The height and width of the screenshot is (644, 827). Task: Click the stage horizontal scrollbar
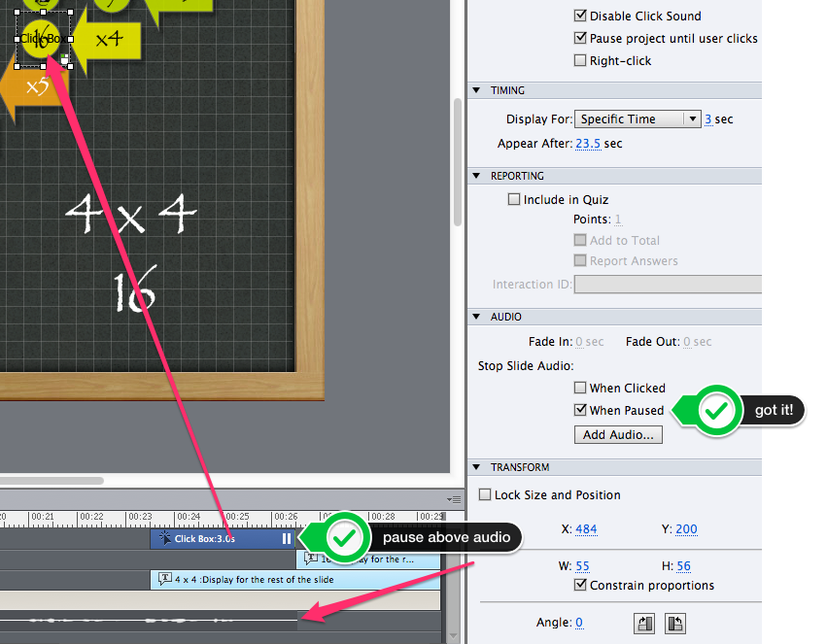pyautogui.click(x=52, y=481)
